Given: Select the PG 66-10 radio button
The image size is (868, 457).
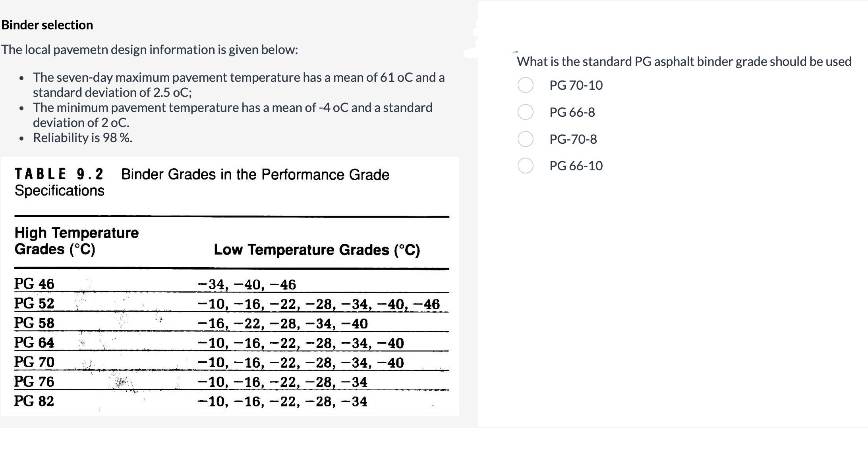Looking at the screenshot, I should pos(525,166).
